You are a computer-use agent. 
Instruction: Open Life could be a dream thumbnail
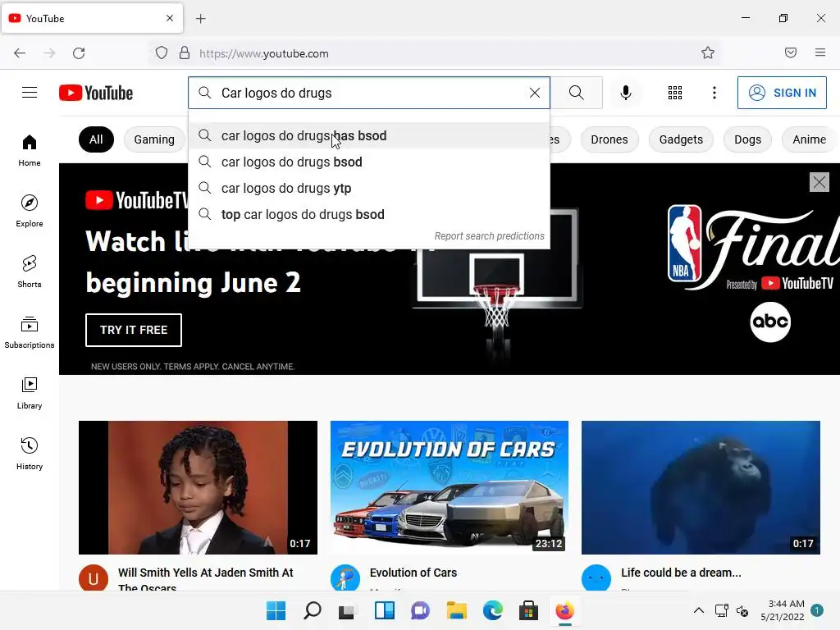pos(701,487)
